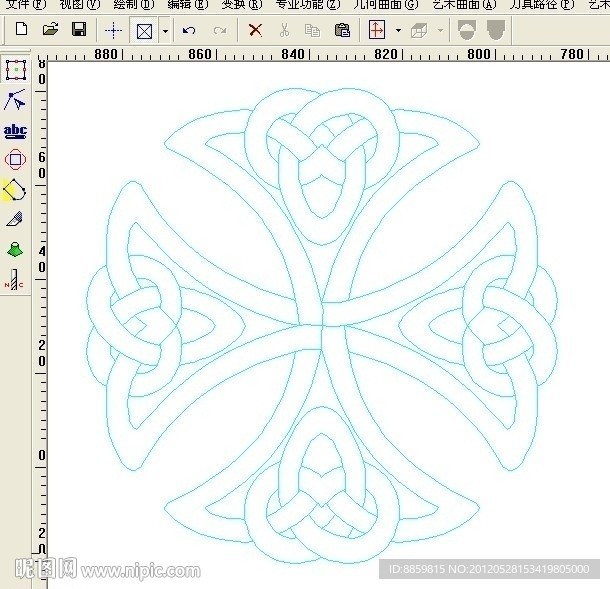The width and height of the screenshot is (610, 589).
Task: Select the abc text tool
Action: tap(15, 131)
